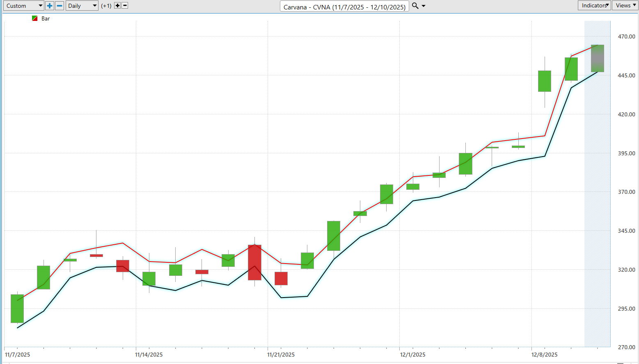This screenshot has height=364, width=639.
Task: Click the gray forecast candle at chart end
Action: (x=597, y=58)
